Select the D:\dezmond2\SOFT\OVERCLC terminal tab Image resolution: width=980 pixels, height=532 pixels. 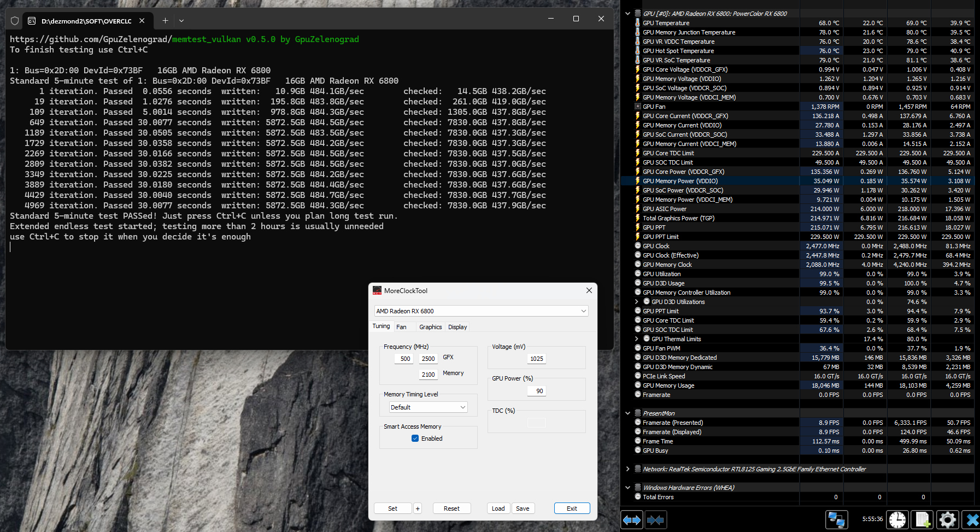click(x=86, y=21)
